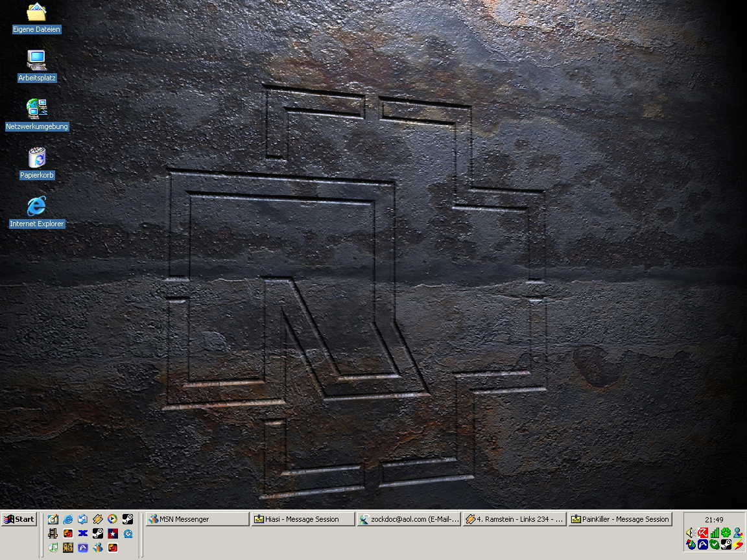
Task: Launch Windows Media Player from Quick Launch
Action: click(112, 519)
